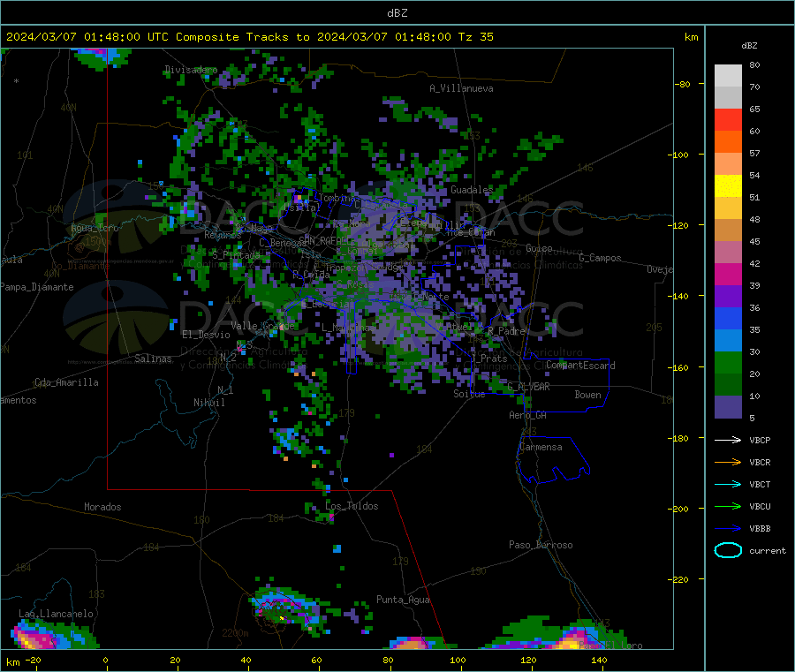This screenshot has width=795, height=672.
Task: Click the CompantEscard map label
Action: tap(580, 366)
